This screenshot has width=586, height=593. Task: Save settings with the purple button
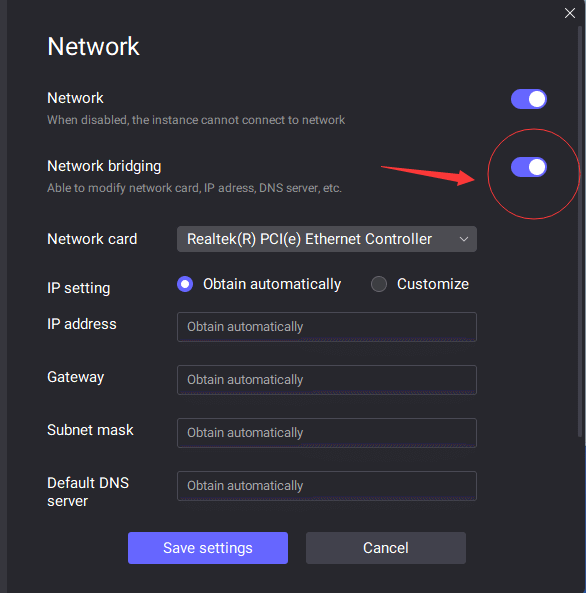click(x=208, y=548)
